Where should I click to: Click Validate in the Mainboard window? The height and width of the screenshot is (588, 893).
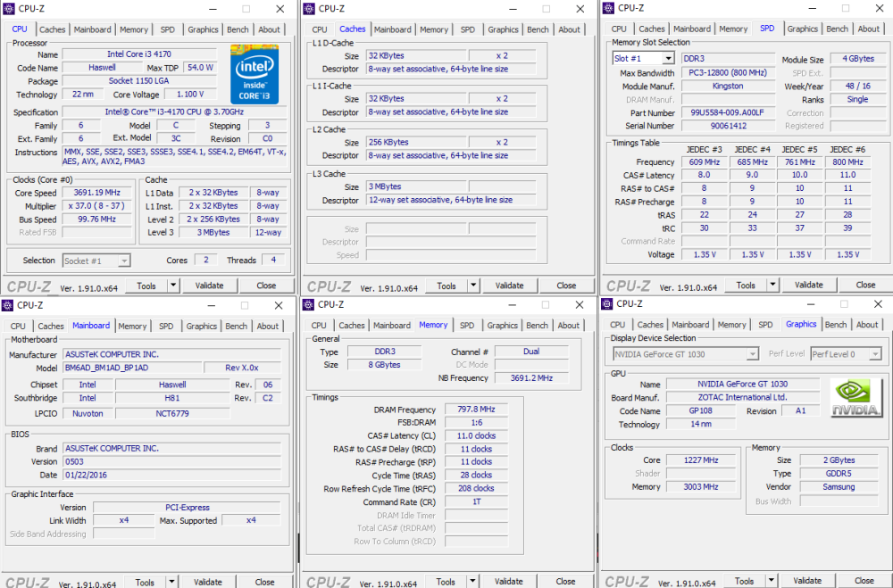tap(208, 582)
